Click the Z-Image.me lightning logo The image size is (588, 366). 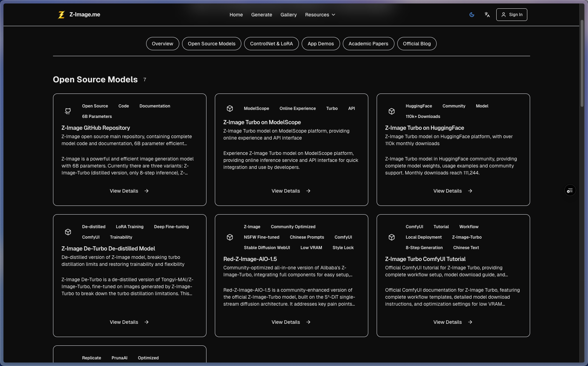(x=61, y=15)
